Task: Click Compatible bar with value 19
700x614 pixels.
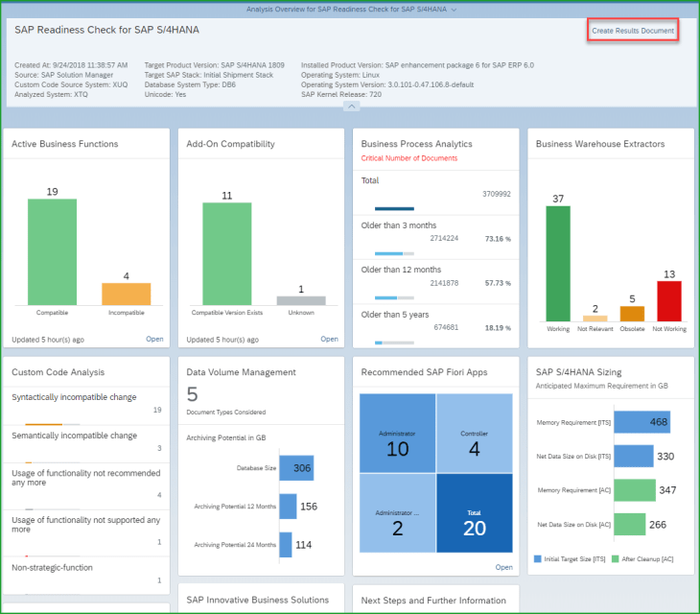Action: [52, 252]
